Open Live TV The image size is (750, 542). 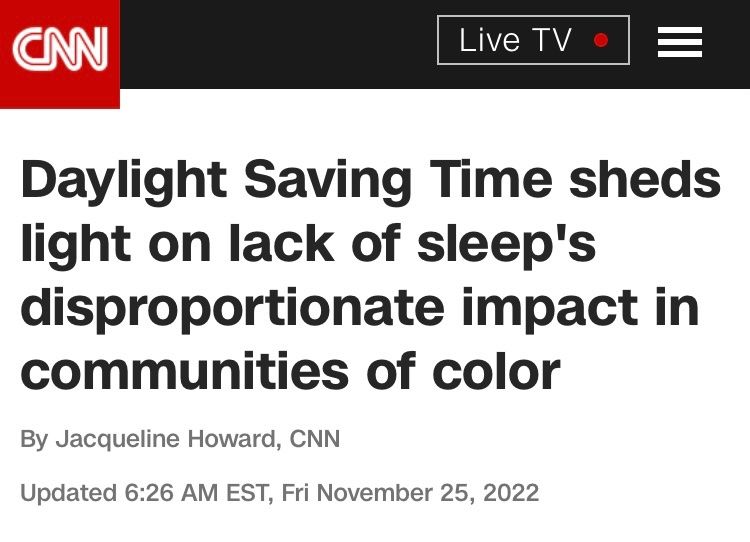tap(533, 41)
